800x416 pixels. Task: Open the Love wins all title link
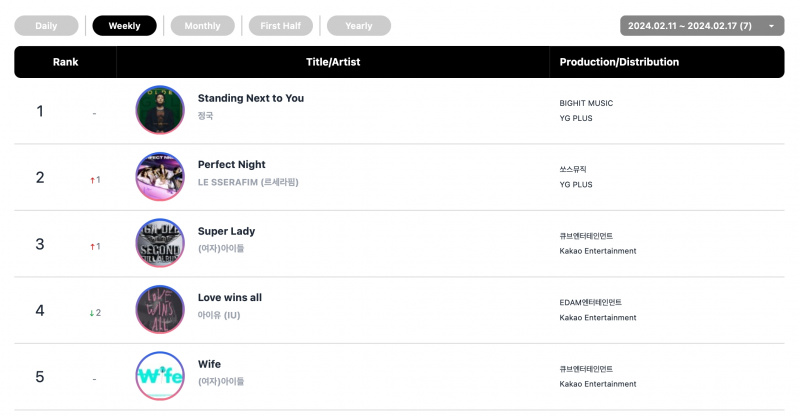pos(230,298)
